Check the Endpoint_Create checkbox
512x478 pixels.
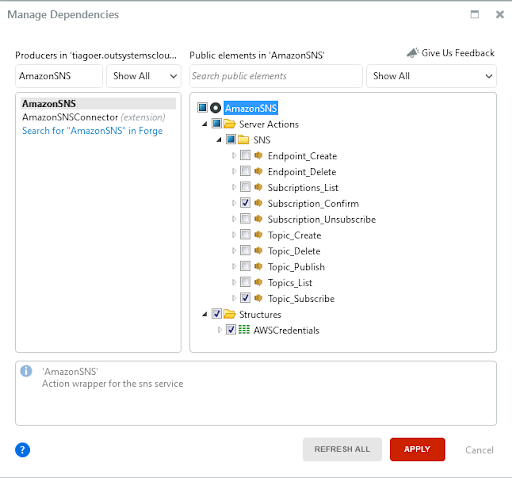coord(245,155)
